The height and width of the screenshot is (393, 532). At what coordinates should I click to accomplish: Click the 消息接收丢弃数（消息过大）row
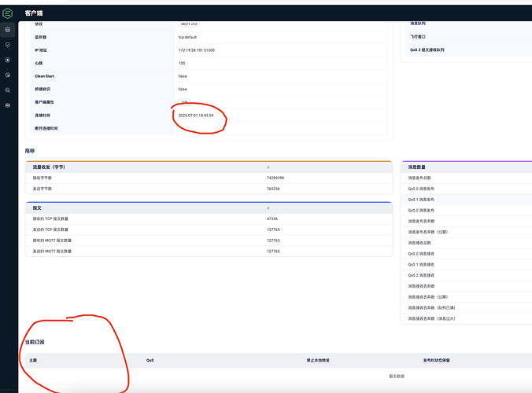tap(466, 319)
